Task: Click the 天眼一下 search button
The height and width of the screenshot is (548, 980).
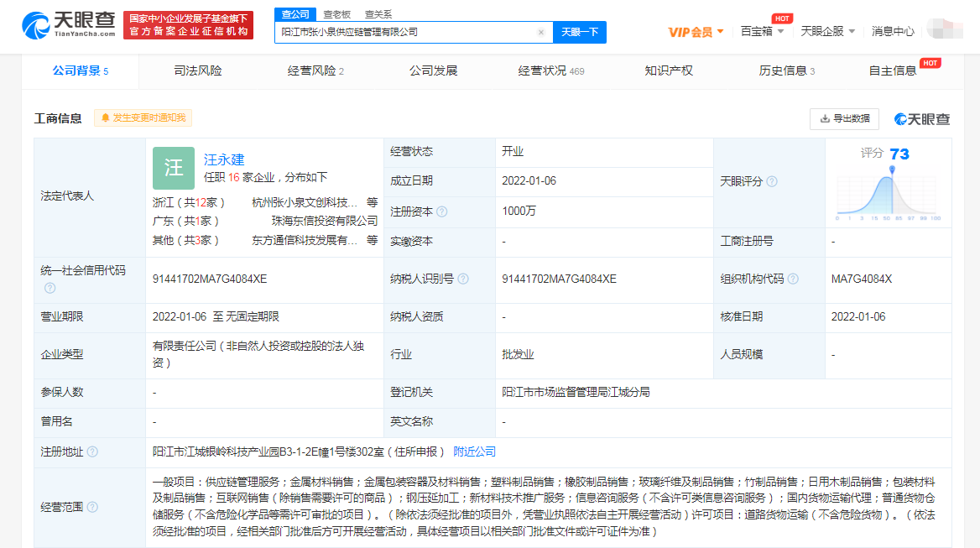Action: click(x=579, y=32)
